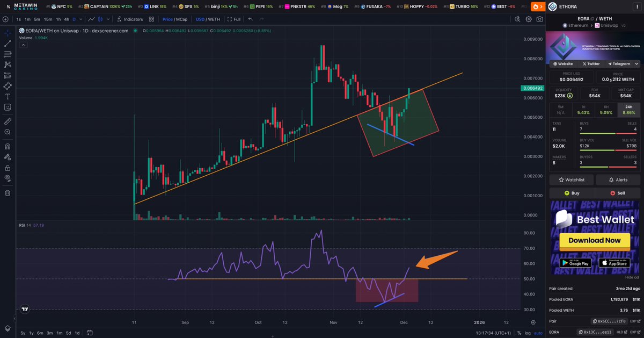Expand more links dropdown beside Telegram

[x=636, y=63]
